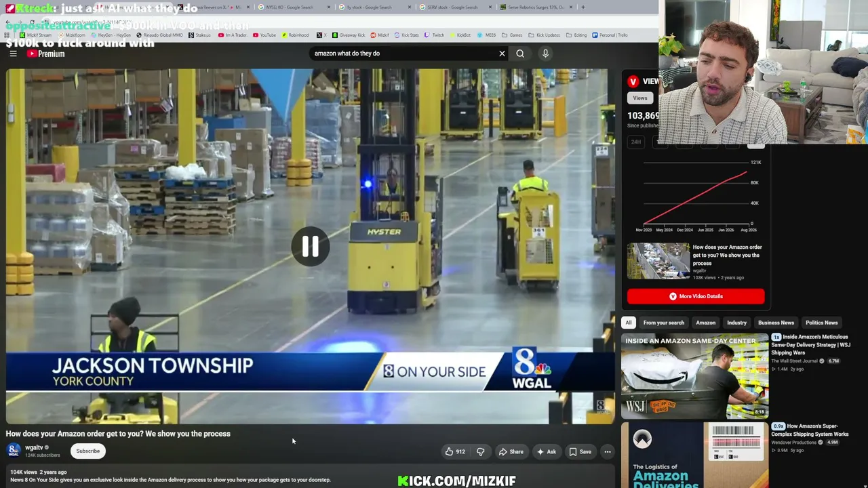Click the 0.9x speed badge on Wendover video
The height and width of the screenshot is (488, 868).
[778, 426]
